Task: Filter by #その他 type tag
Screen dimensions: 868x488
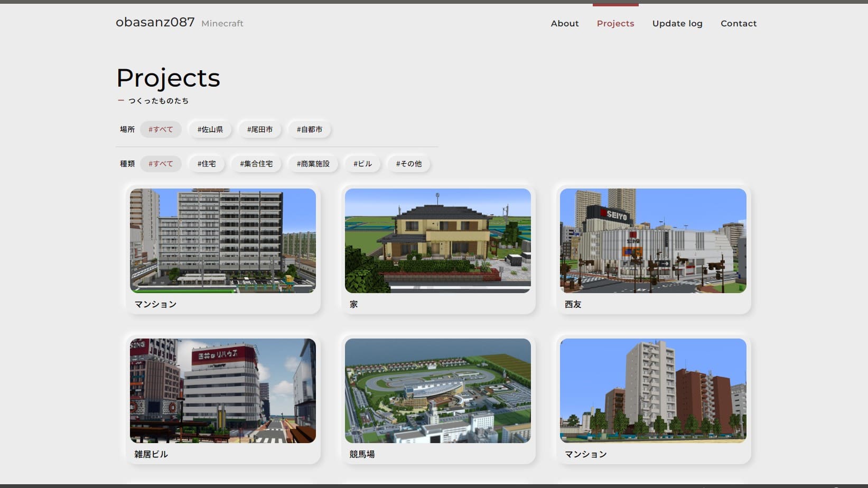Action: (408, 164)
